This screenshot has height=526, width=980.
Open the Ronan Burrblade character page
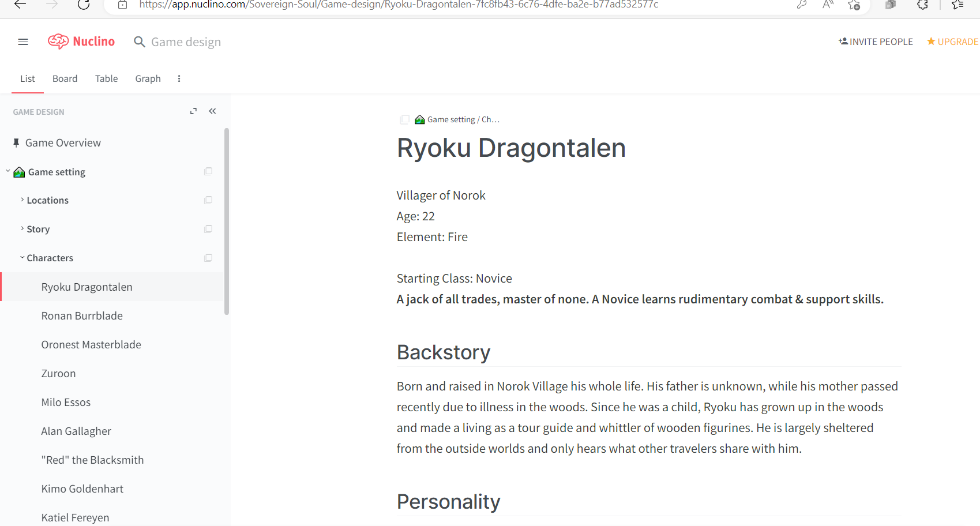82,316
